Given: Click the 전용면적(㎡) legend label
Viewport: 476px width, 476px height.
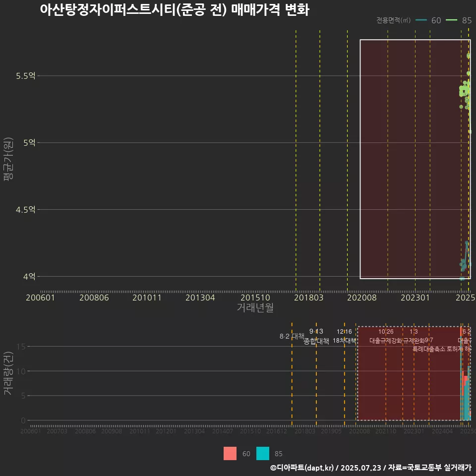Looking at the screenshot, I should coord(393,20).
